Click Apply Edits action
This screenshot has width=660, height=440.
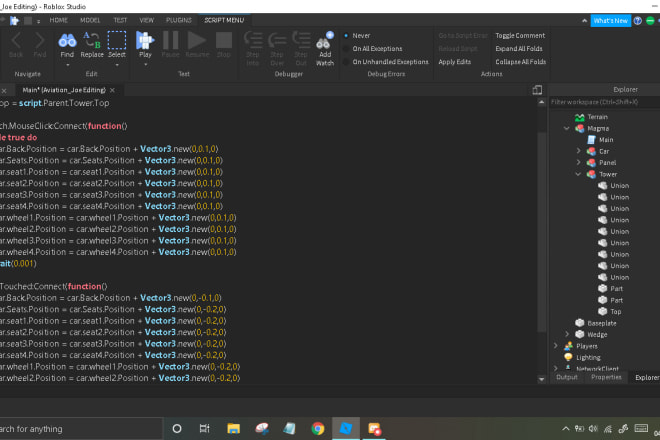click(455, 62)
